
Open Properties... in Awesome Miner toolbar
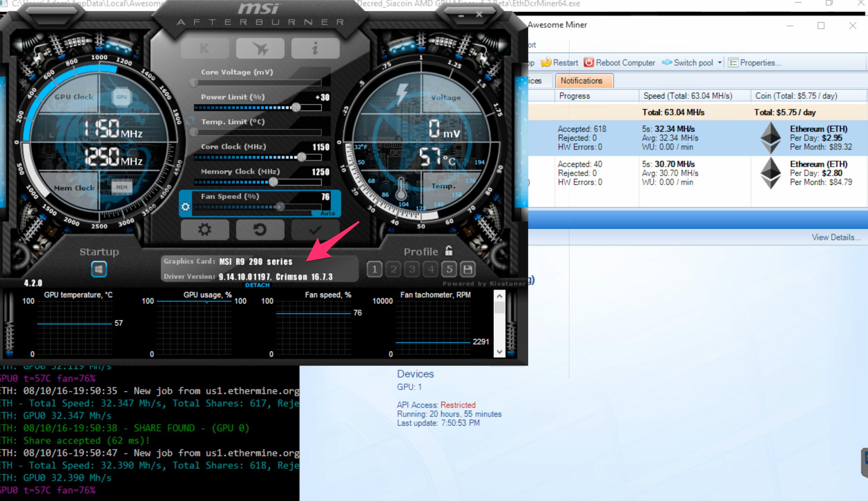tap(755, 63)
